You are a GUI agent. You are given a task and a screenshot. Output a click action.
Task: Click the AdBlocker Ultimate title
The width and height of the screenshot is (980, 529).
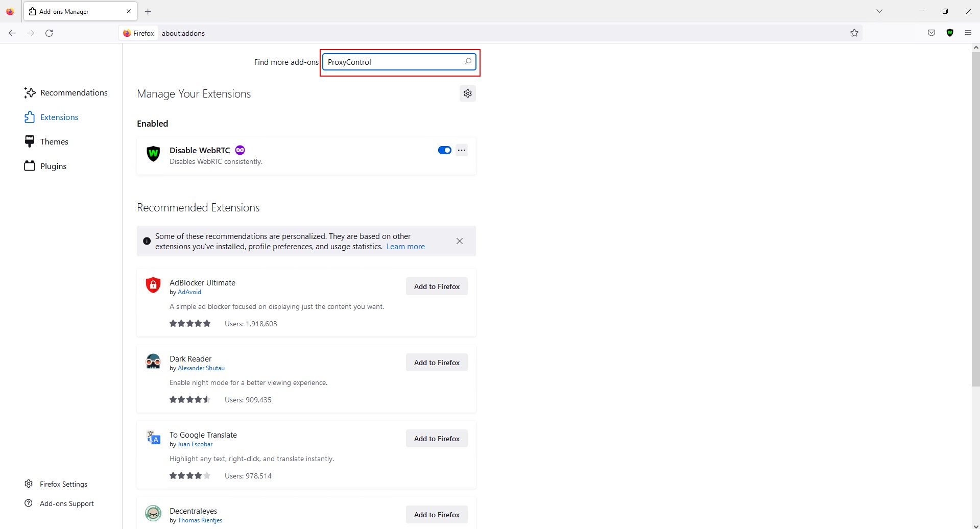[x=202, y=282]
